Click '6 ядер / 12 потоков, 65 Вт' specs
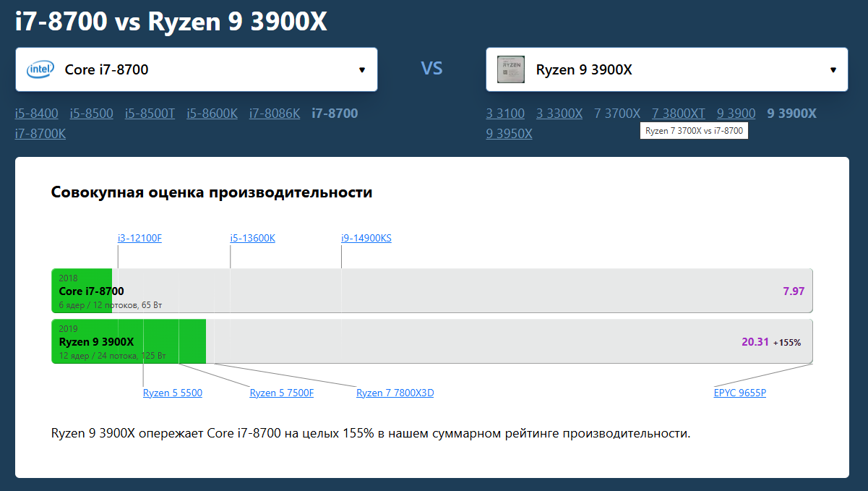The image size is (868, 491). click(x=111, y=305)
